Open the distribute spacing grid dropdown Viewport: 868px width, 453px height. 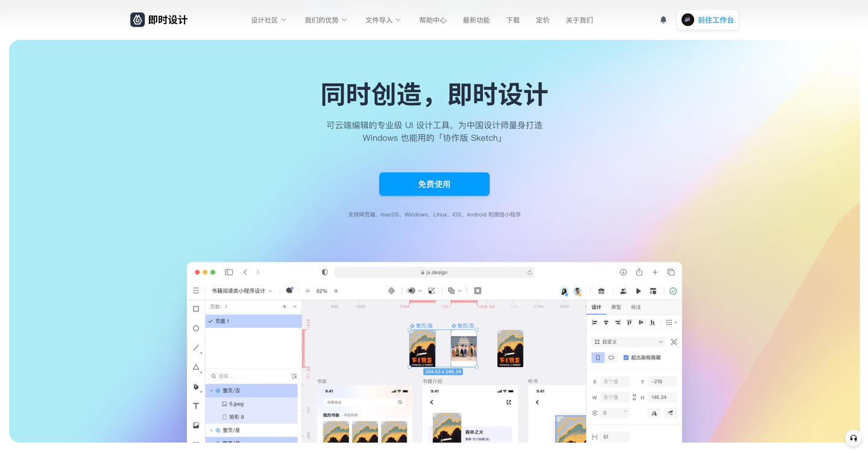coord(671,323)
